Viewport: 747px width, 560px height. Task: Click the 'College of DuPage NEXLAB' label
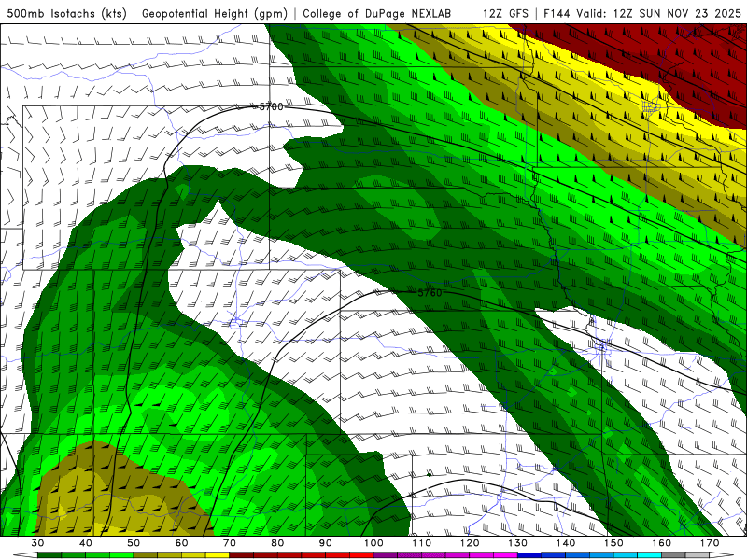377,13
